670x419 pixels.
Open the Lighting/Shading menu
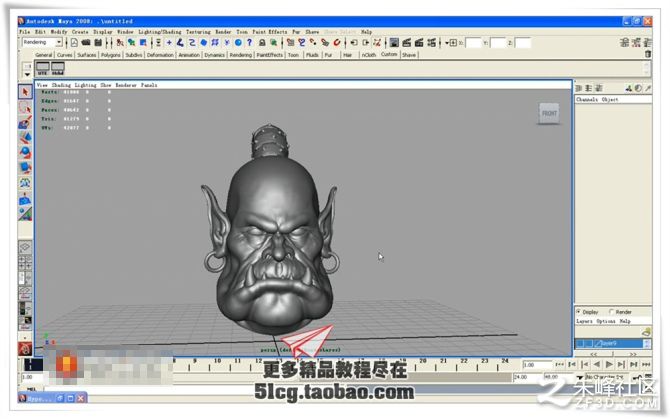[x=160, y=32]
